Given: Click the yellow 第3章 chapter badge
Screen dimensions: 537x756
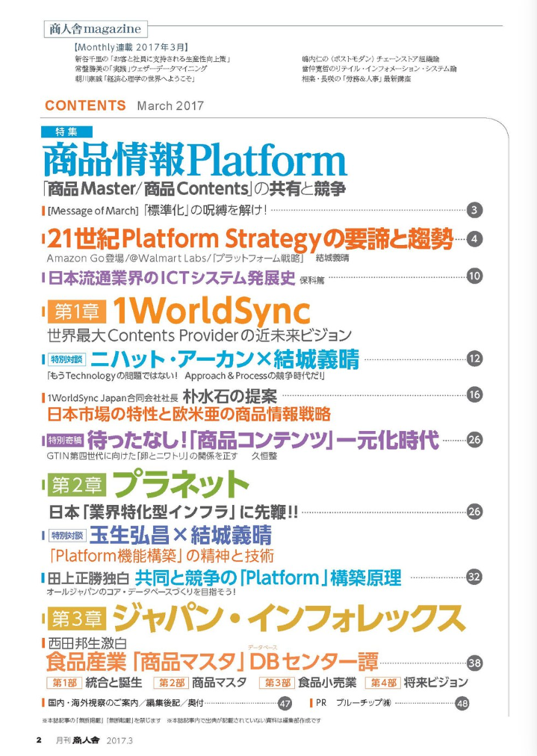Looking at the screenshot, I should pos(77,619).
